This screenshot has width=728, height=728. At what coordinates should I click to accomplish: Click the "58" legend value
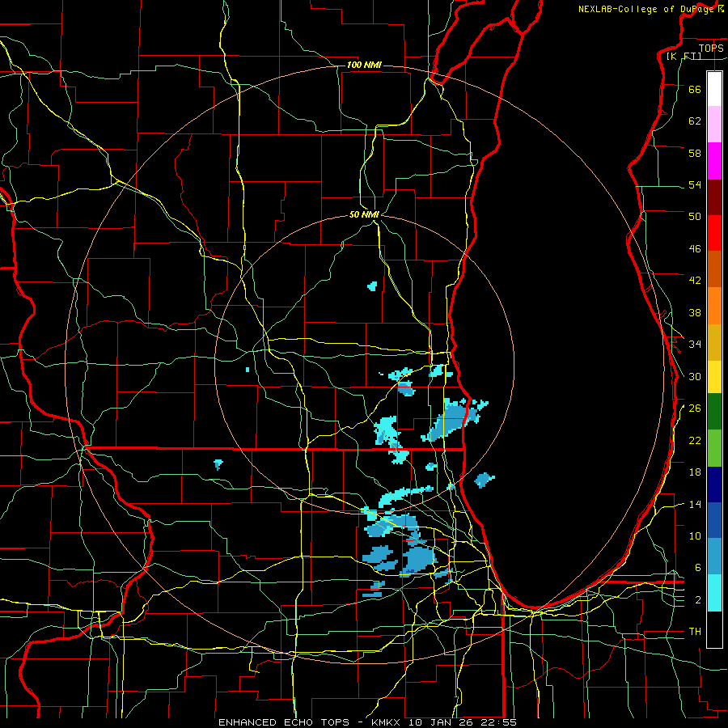point(695,153)
